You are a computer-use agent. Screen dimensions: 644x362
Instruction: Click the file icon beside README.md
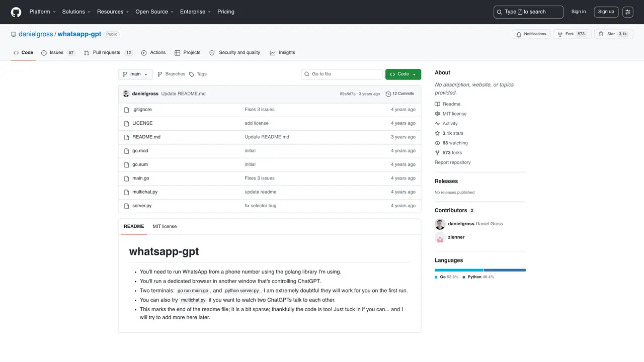[127, 137]
